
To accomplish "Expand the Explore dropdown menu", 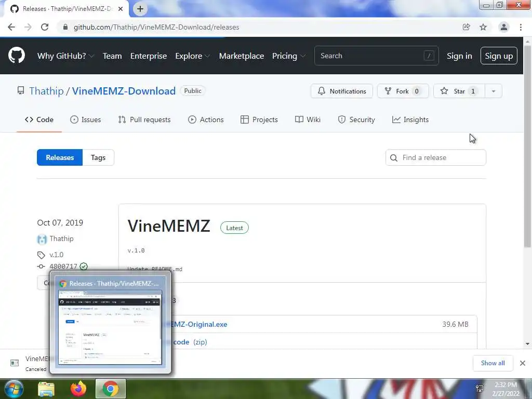I will pos(192,56).
